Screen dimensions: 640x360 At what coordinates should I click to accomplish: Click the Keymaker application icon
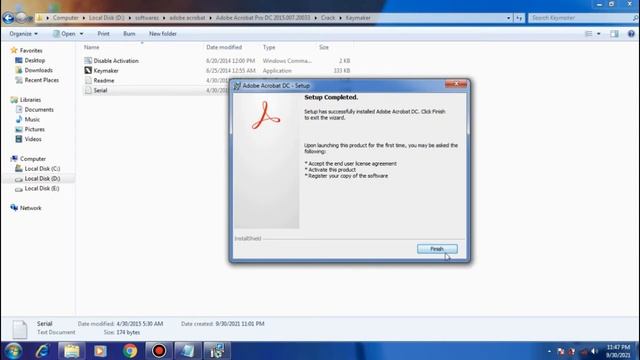[88, 70]
